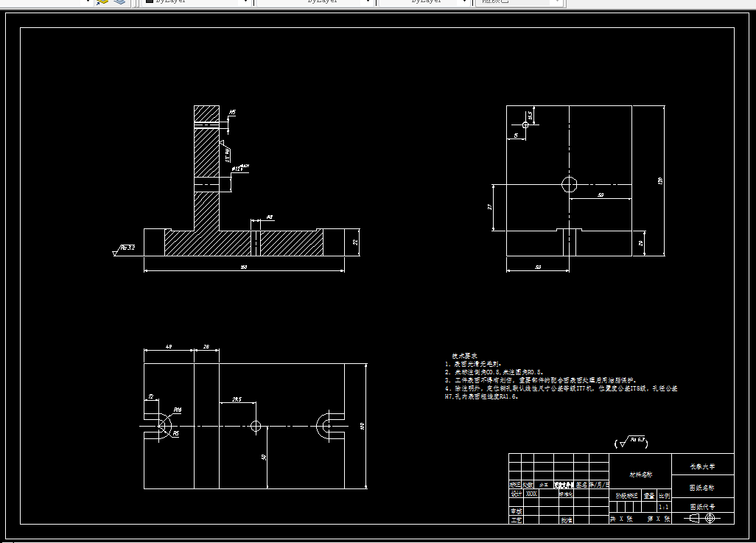
Task: Select the rotated Ra 3.2 symbol on upright wall
Action: pos(225,151)
